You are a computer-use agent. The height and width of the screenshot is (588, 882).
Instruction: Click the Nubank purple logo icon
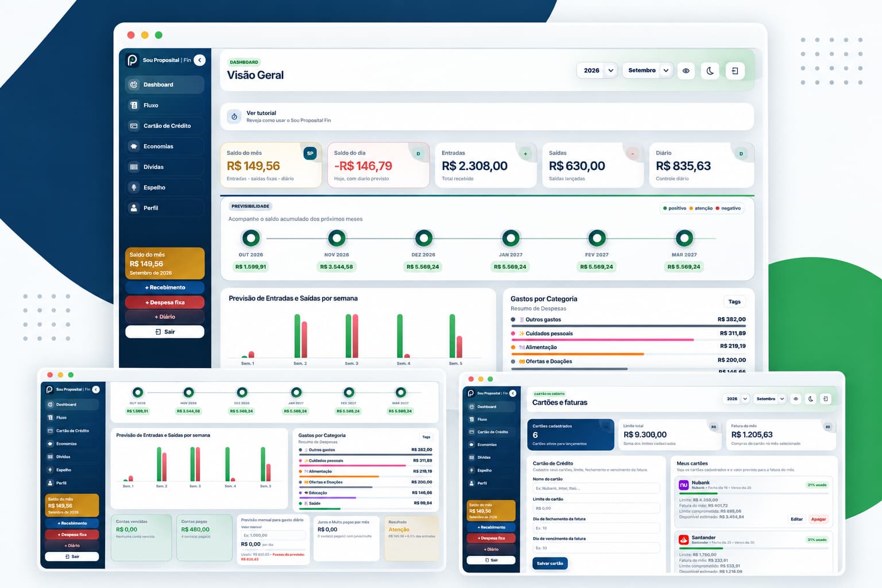[683, 485]
